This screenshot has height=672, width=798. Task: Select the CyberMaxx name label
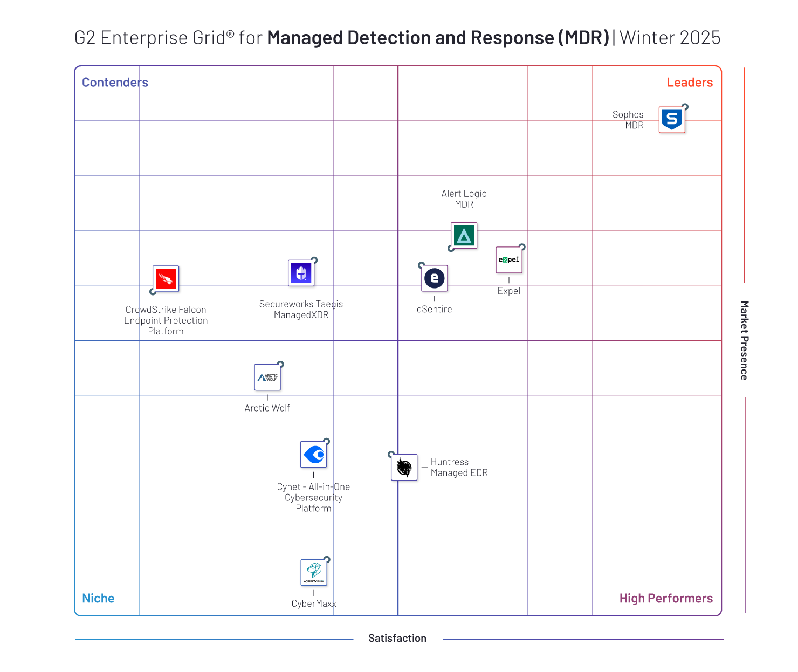(314, 604)
